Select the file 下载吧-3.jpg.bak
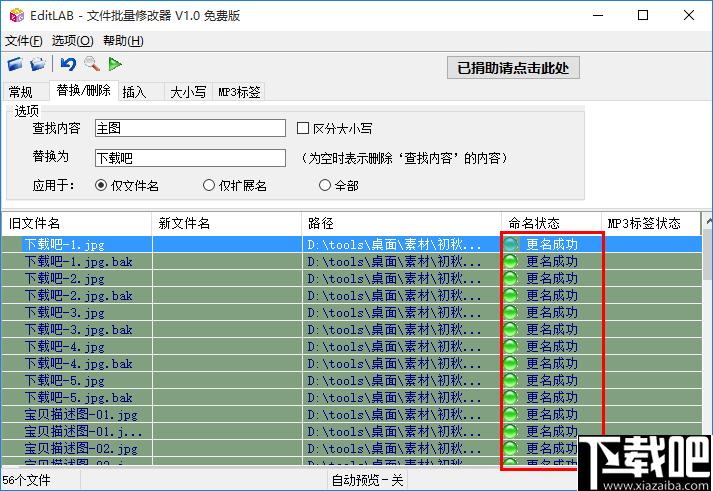The height and width of the screenshot is (491, 713). pyautogui.click(x=78, y=329)
